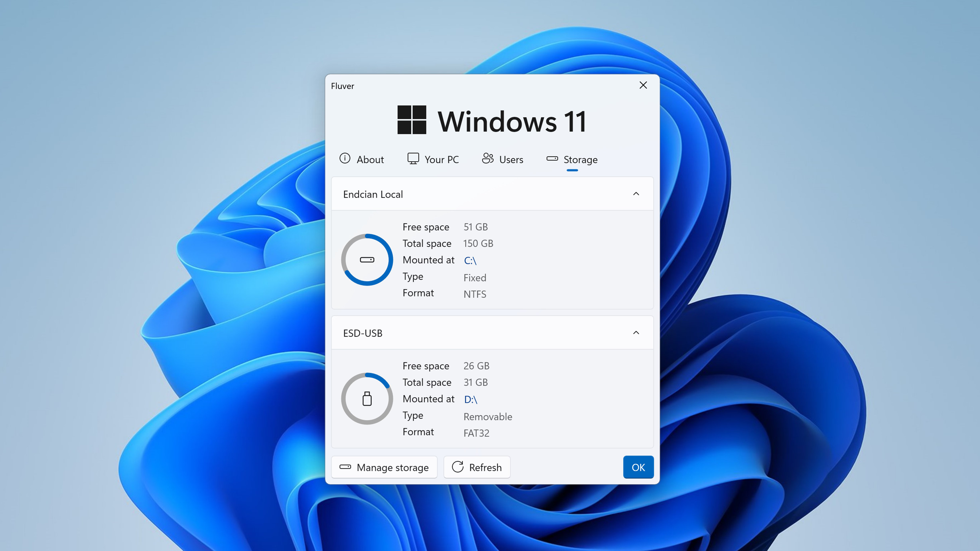The width and height of the screenshot is (980, 551).
Task: Open the C:\ mount point link
Action: [x=470, y=260]
